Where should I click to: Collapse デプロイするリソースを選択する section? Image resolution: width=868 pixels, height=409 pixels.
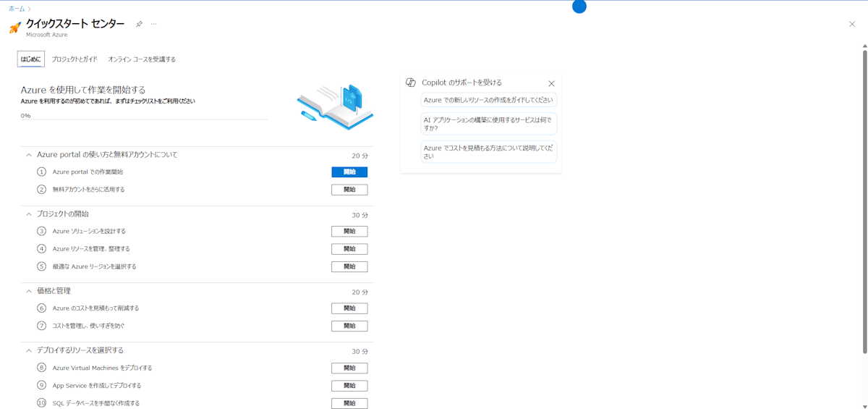(29, 350)
